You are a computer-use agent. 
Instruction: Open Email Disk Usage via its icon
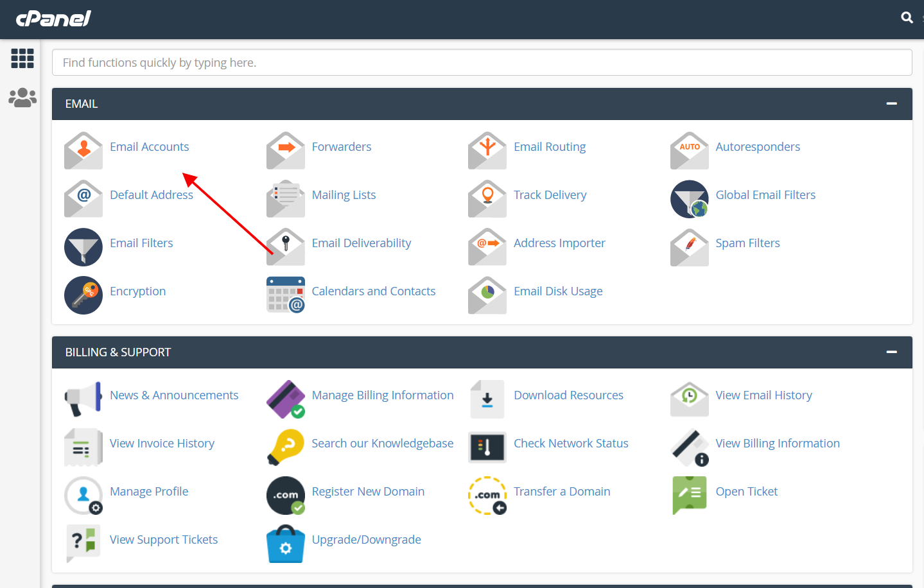487,295
